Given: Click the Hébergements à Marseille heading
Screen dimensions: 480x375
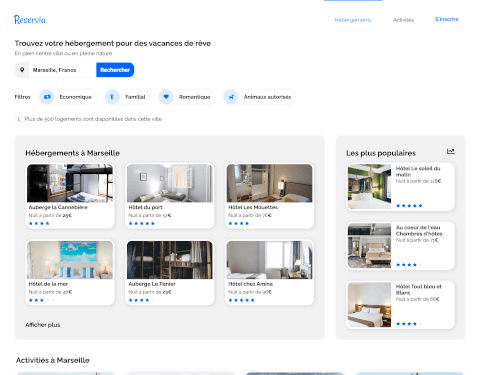Looking at the screenshot, I should click(x=73, y=153).
